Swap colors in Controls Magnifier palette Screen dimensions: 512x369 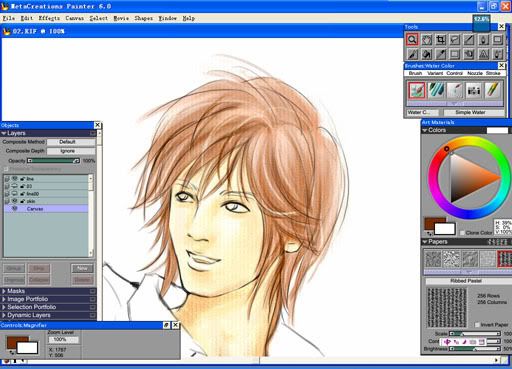click(x=11, y=352)
